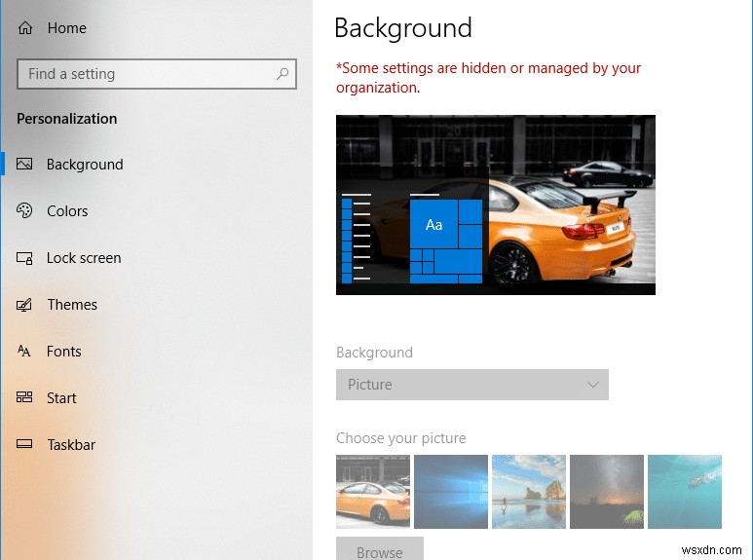The image size is (753, 560).
Task: Click the search magnifier icon
Action: pyautogui.click(x=282, y=74)
